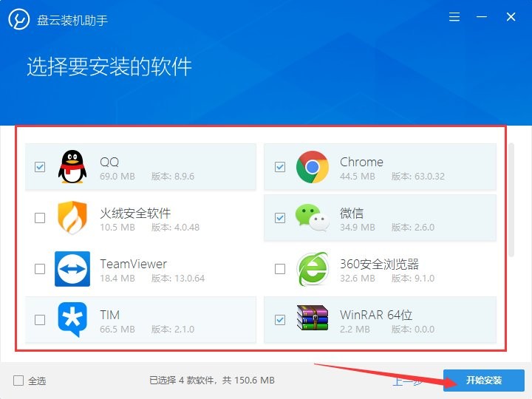532x399 pixels.
Task: Click Chrome version 63.0.32 text
Action: [x=418, y=177]
